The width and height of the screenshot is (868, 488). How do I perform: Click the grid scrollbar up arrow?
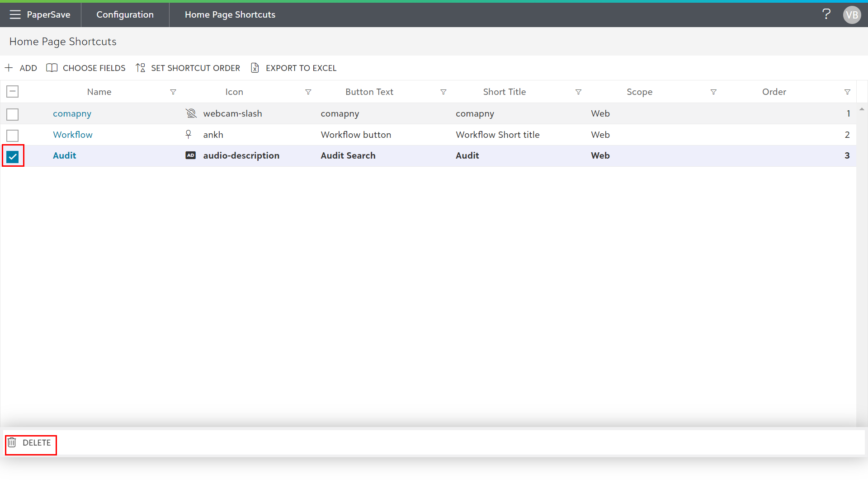862,109
